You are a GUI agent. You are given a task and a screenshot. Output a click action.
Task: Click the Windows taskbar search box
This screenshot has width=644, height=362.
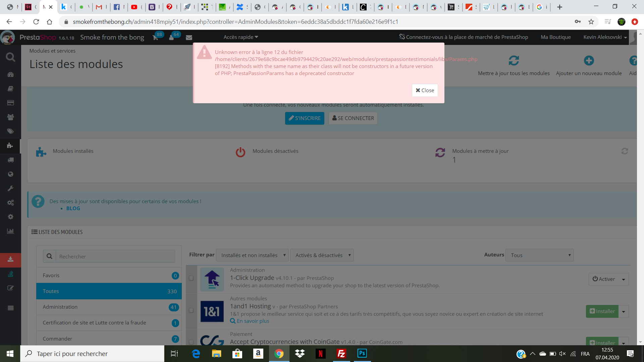point(92,354)
